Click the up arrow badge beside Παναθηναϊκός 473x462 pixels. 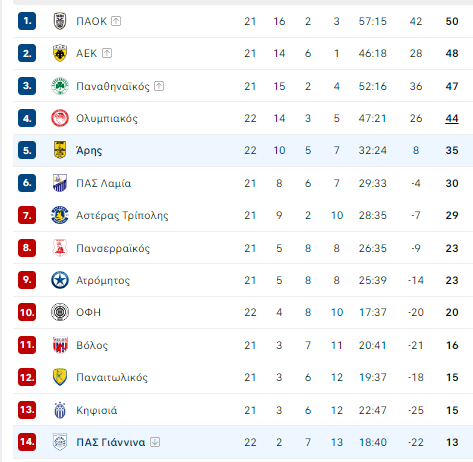coord(159,86)
